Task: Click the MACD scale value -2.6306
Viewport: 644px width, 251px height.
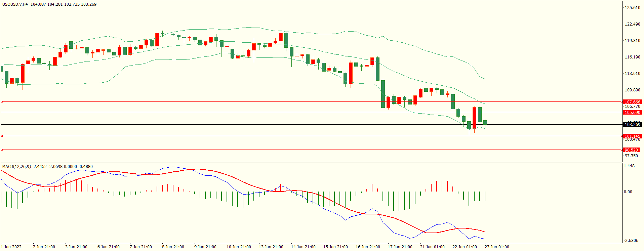Action: 631,240
